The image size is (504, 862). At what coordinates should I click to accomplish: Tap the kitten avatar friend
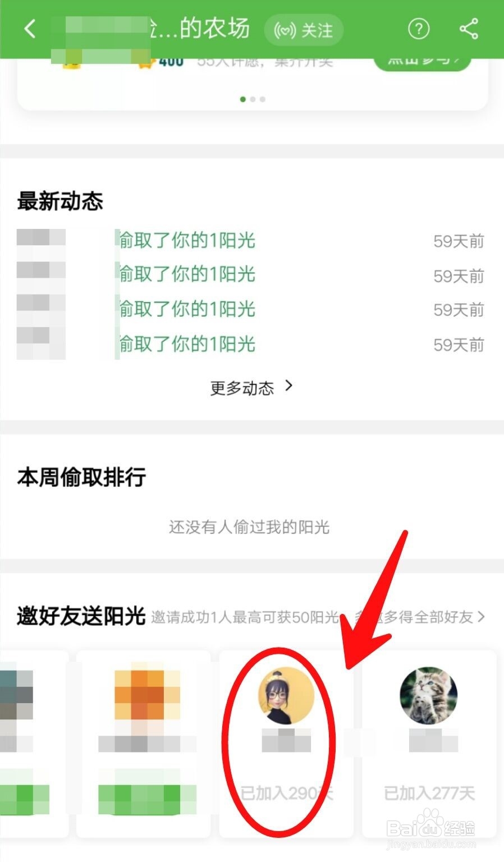click(x=429, y=696)
